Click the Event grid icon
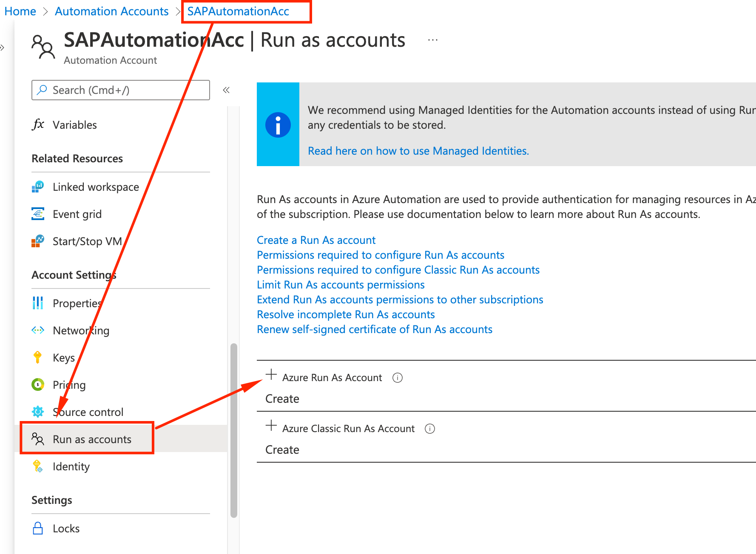 click(x=38, y=214)
